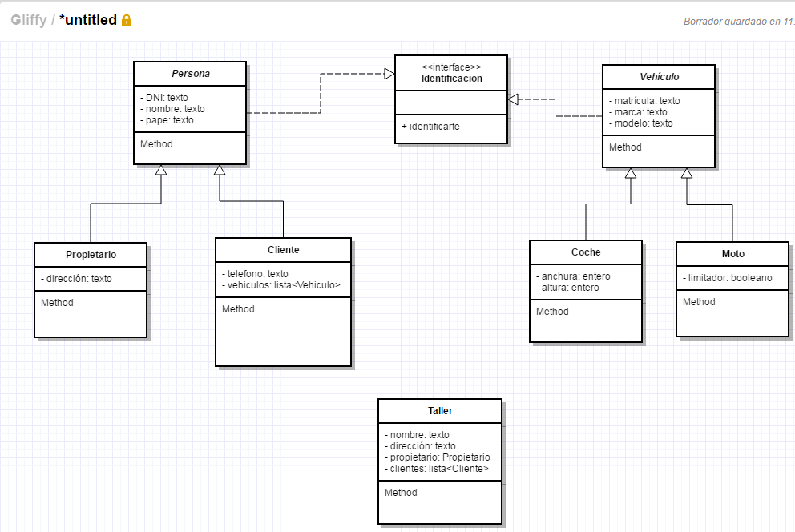Select the '- dirección: texto' attribute in Propietario
The width and height of the screenshot is (795, 532).
pyautogui.click(x=76, y=278)
